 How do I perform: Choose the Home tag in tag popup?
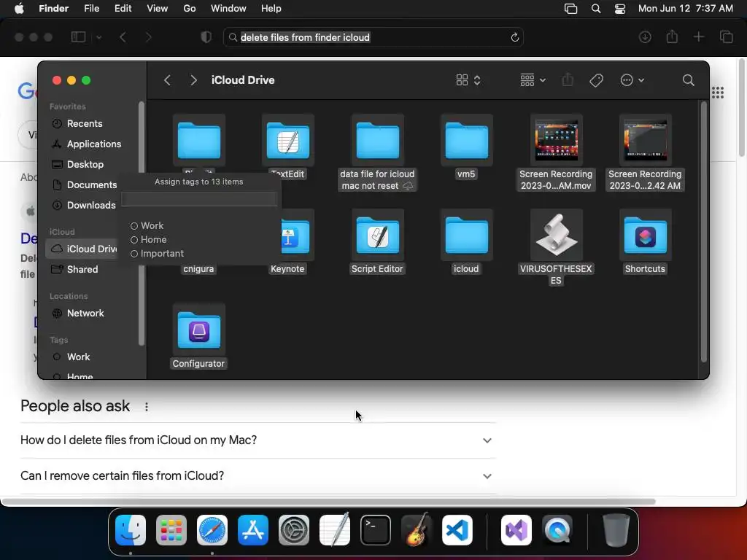coord(149,239)
